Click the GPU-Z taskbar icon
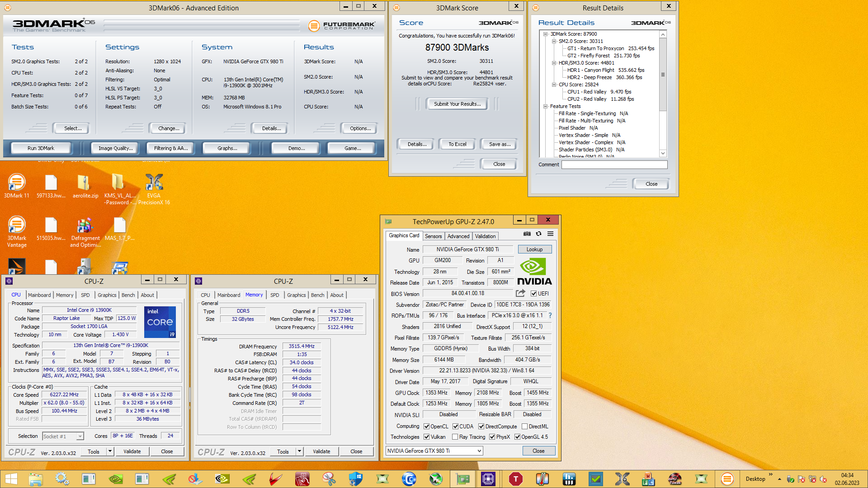 coord(462,479)
